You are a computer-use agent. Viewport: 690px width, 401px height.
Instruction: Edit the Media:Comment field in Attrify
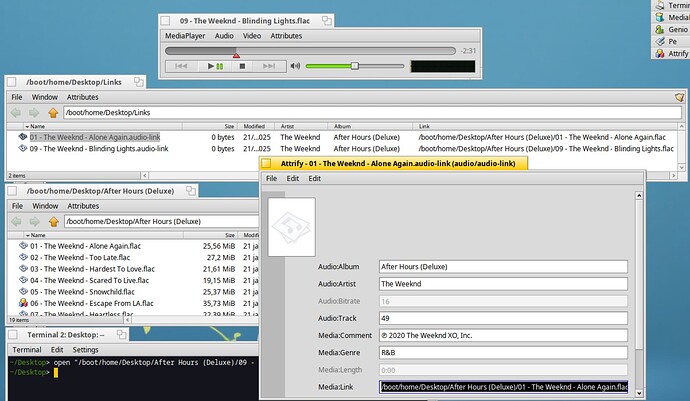[x=503, y=335]
